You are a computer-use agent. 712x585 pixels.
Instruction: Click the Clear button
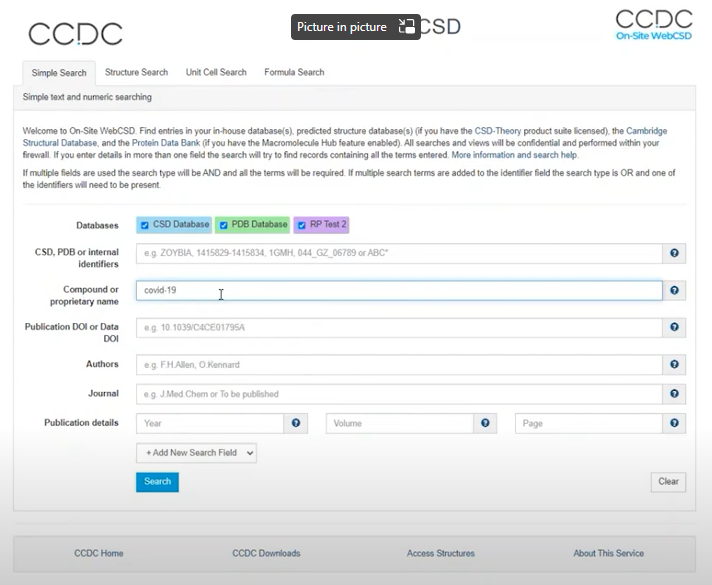[x=668, y=482]
